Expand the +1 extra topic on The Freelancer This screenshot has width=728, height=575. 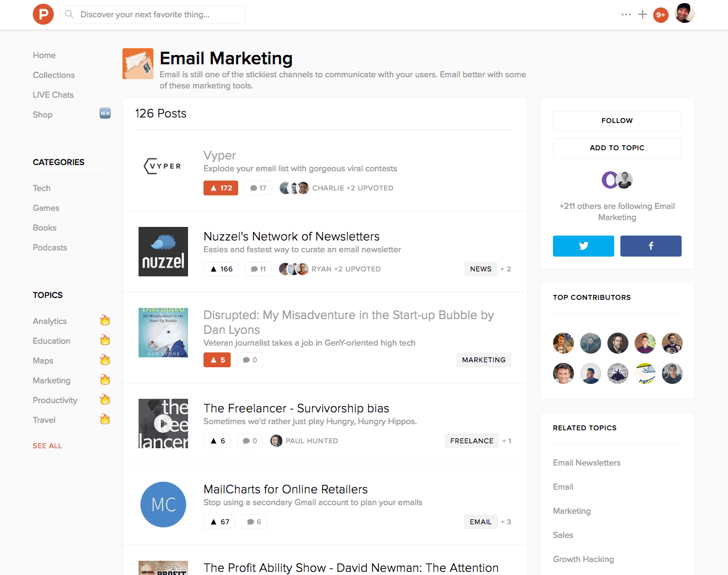(507, 441)
